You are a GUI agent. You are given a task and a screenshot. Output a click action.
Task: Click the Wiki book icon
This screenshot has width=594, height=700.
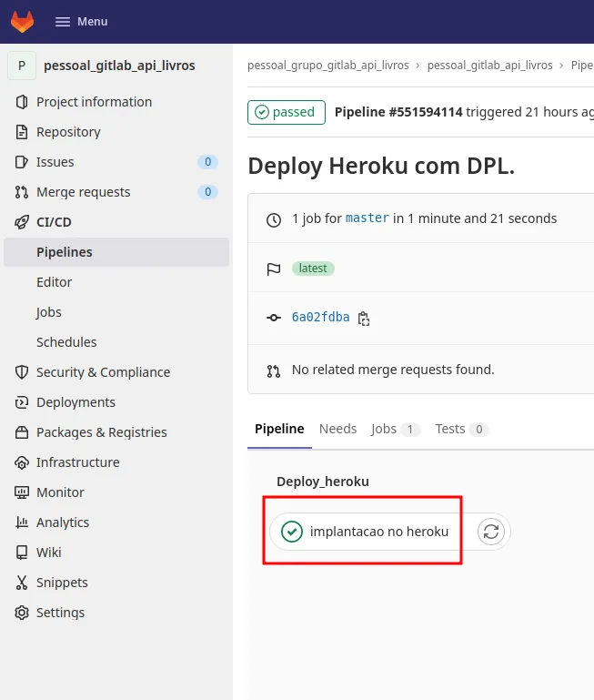[22, 553]
